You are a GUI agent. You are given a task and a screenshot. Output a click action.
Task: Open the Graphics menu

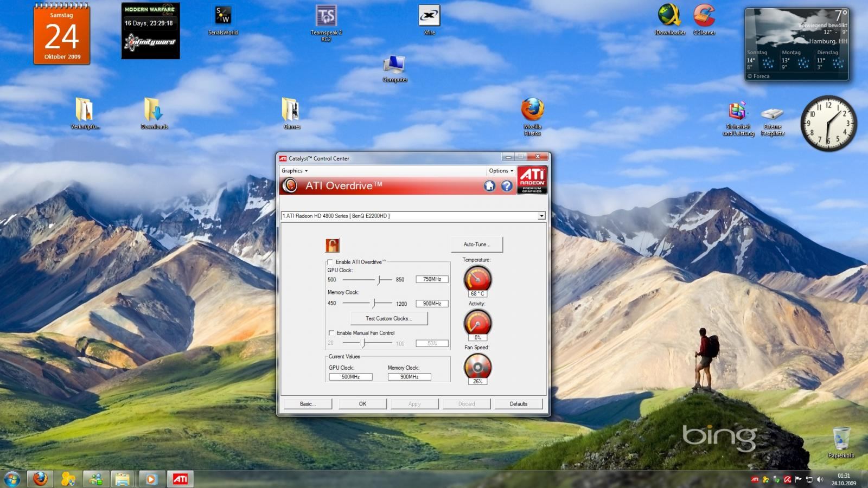click(x=295, y=171)
